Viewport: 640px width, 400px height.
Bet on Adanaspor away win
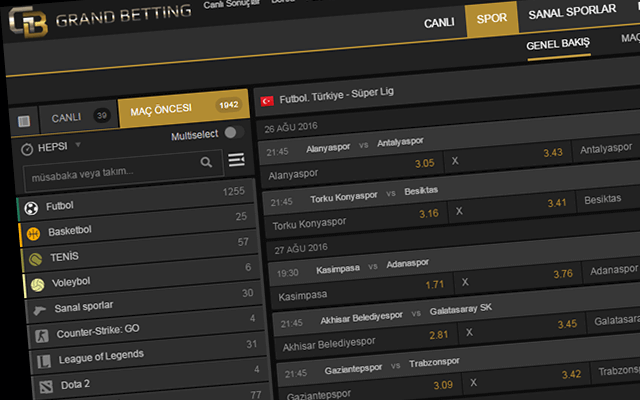612,270
